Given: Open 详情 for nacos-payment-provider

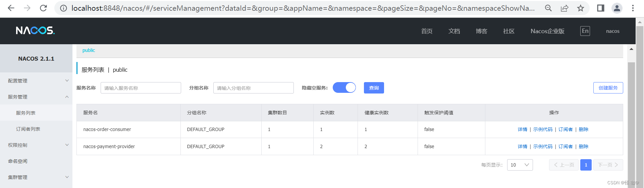Looking at the screenshot, I should (x=523, y=146).
